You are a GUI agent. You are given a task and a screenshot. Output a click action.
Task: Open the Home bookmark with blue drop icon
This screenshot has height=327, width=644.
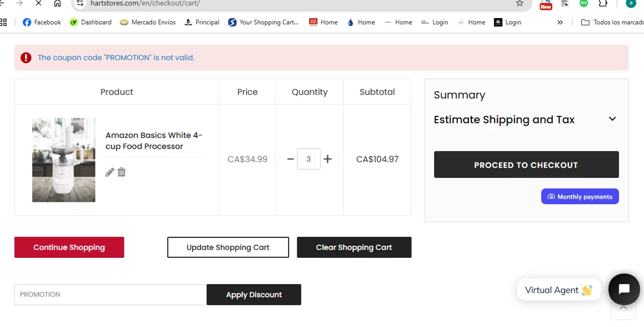pyautogui.click(x=361, y=22)
